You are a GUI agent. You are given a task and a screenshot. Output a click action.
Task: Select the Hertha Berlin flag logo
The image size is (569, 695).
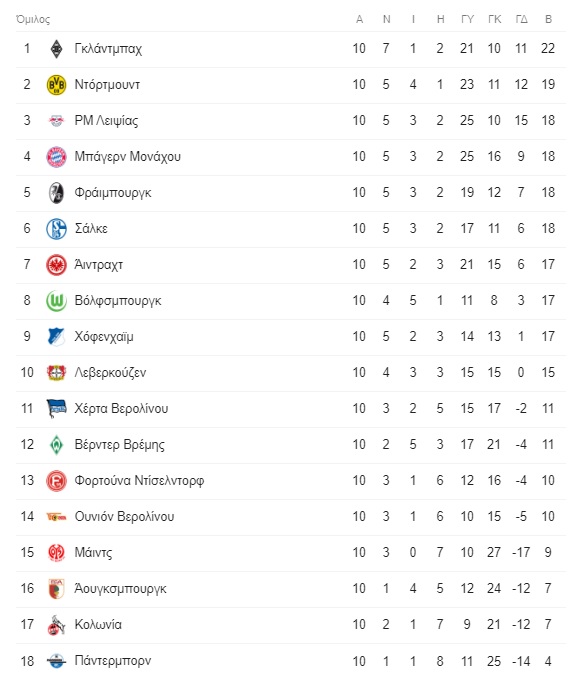pyautogui.click(x=56, y=409)
